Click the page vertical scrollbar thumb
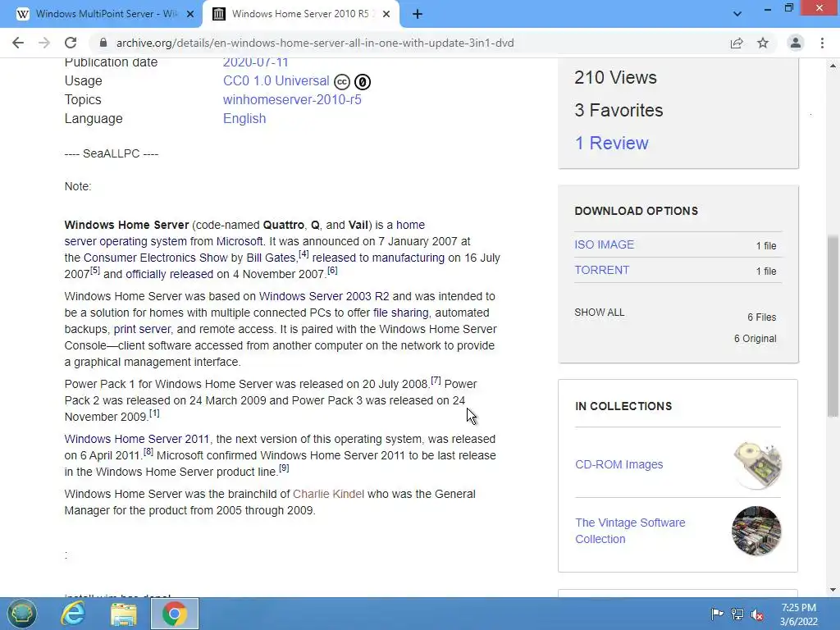Viewport: 840px width, 630px height. click(833, 326)
